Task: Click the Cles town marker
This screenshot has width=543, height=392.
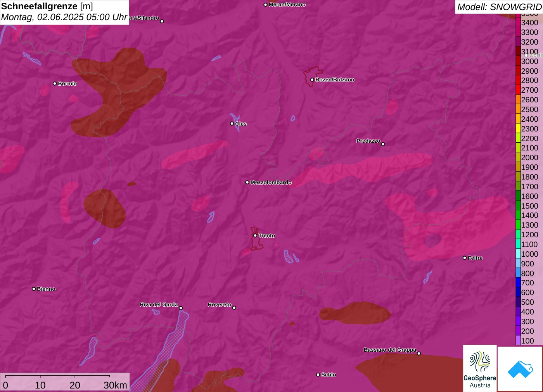Action: coord(232,124)
